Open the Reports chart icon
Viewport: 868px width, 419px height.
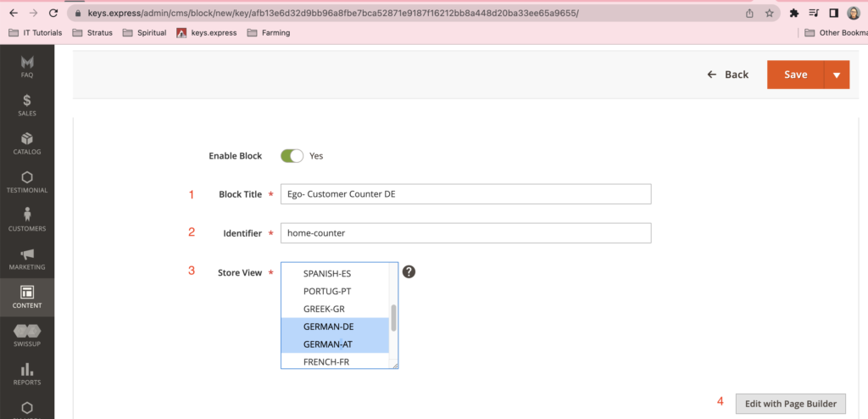pyautogui.click(x=27, y=373)
